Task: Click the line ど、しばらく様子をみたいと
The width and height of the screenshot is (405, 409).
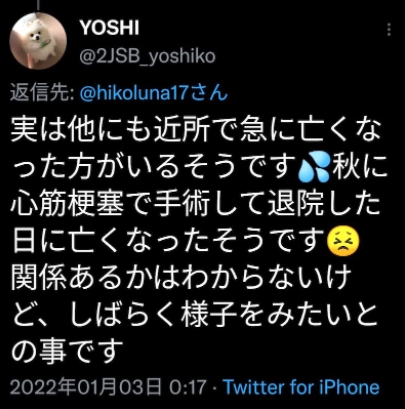Action: (196, 314)
